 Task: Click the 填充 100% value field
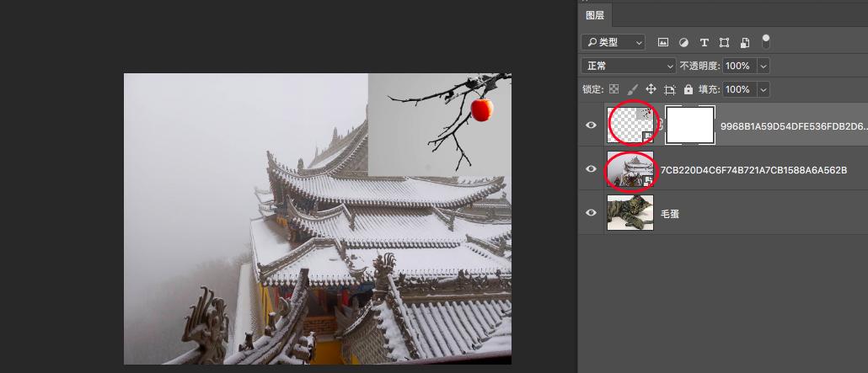pyautogui.click(x=740, y=89)
